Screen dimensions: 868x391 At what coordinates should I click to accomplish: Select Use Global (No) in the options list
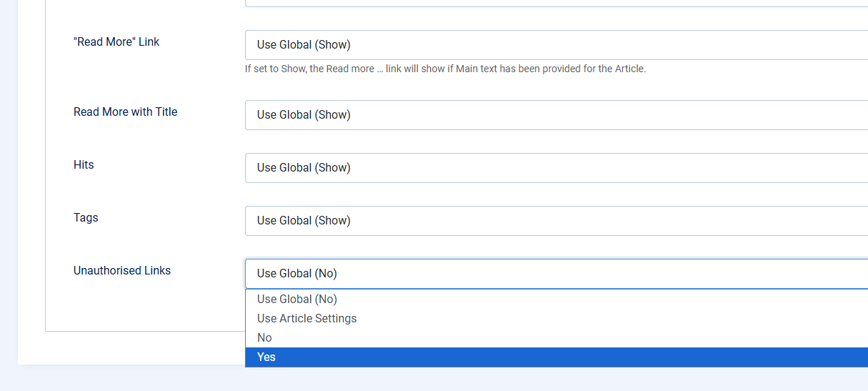(x=556, y=300)
